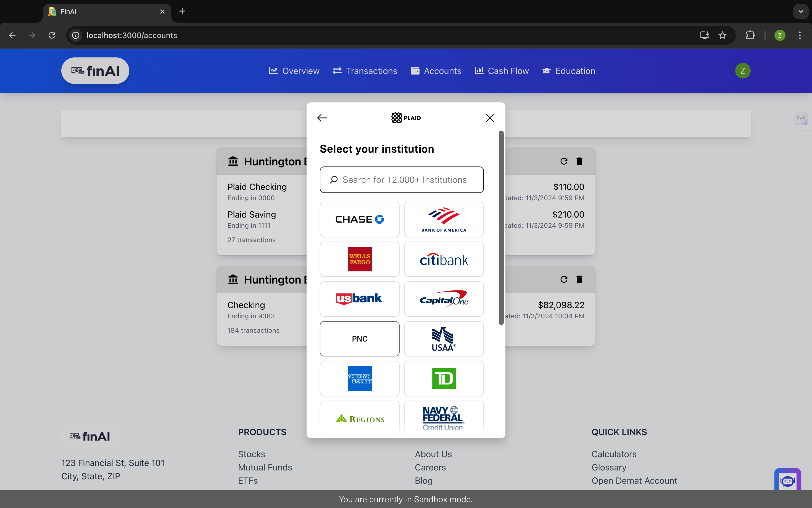Select the PNC institution button
Screen dimensions: 812x508
(x=359, y=339)
